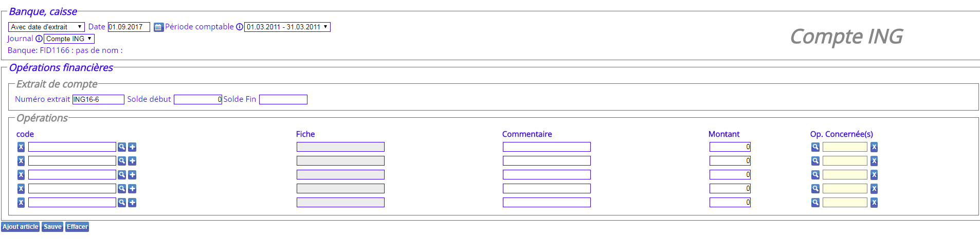Click the Période comptable info icon

tap(240, 27)
